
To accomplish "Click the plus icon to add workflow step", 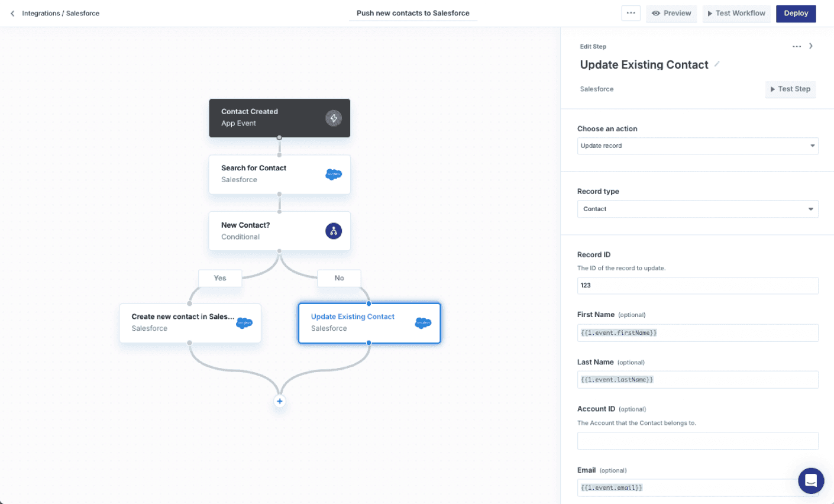I will click(x=280, y=401).
